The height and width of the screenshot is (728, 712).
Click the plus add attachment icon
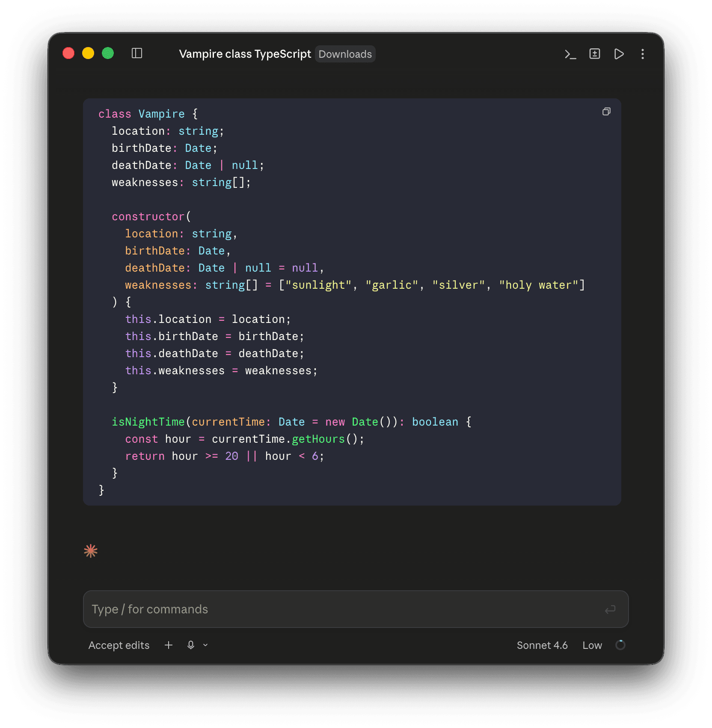(x=169, y=645)
